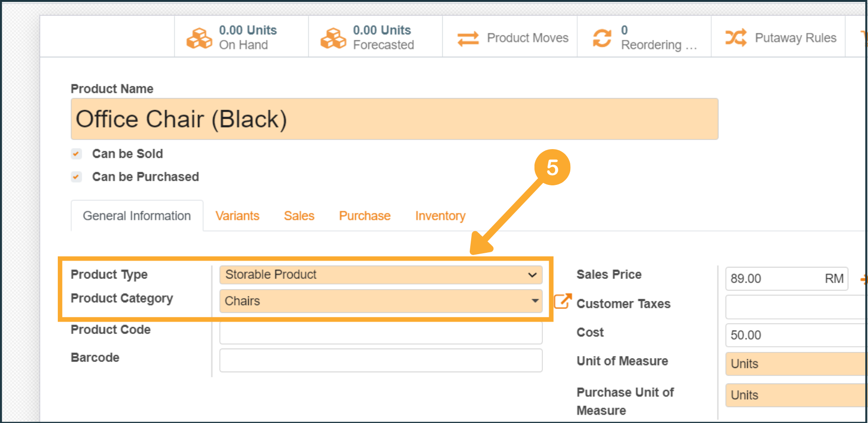Open the Product Type dropdown

point(380,275)
